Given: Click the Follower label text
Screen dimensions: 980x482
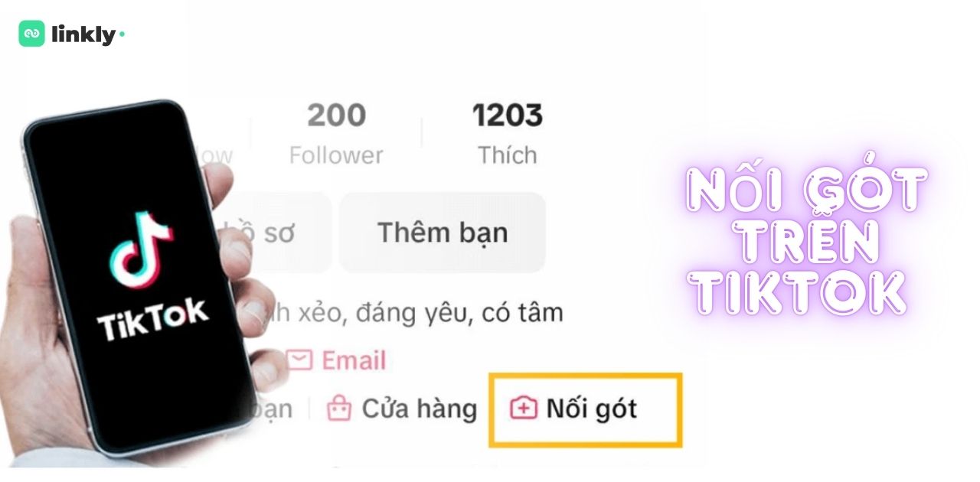Looking at the screenshot, I should [336, 155].
